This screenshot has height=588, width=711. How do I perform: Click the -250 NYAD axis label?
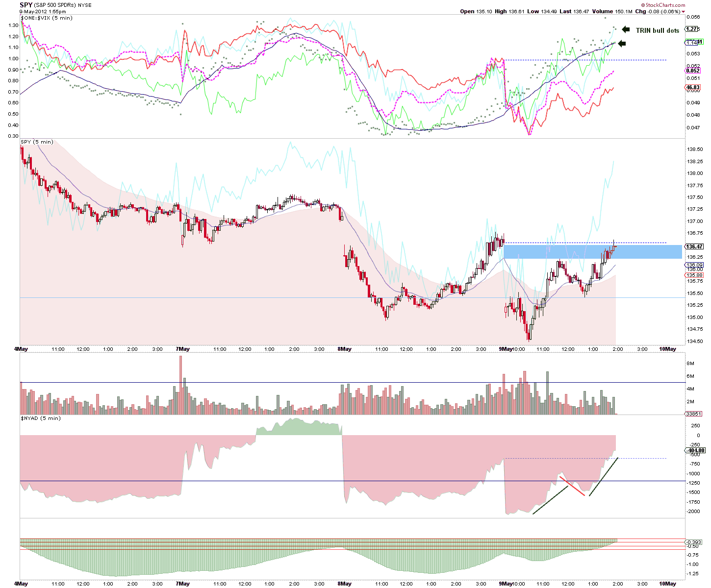pos(695,445)
